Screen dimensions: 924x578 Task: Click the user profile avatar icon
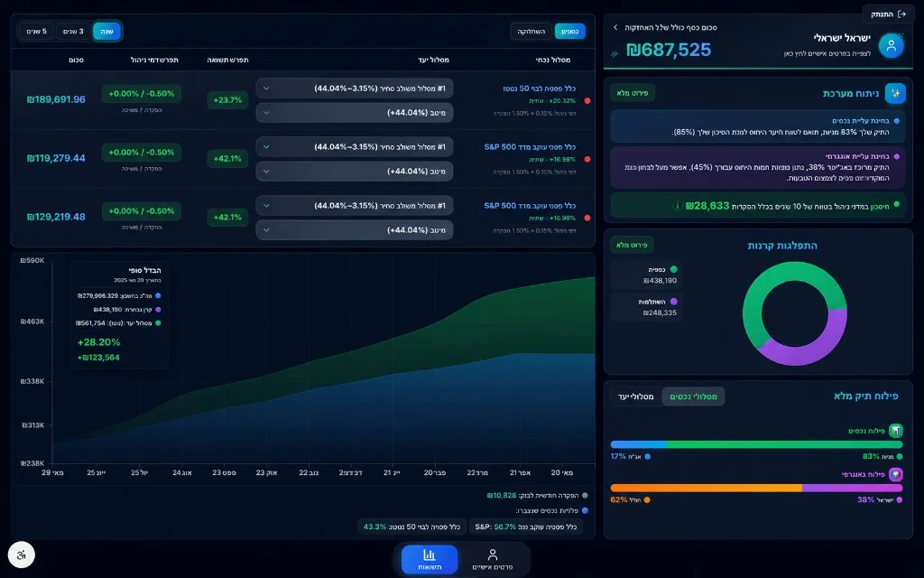point(891,45)
